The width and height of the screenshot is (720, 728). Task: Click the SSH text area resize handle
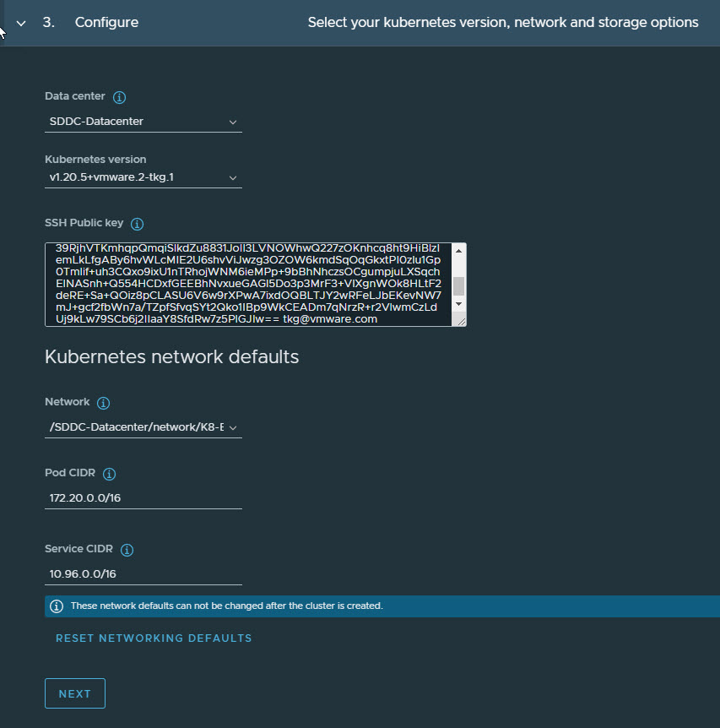pyautogui.click(x=461, y=321)
